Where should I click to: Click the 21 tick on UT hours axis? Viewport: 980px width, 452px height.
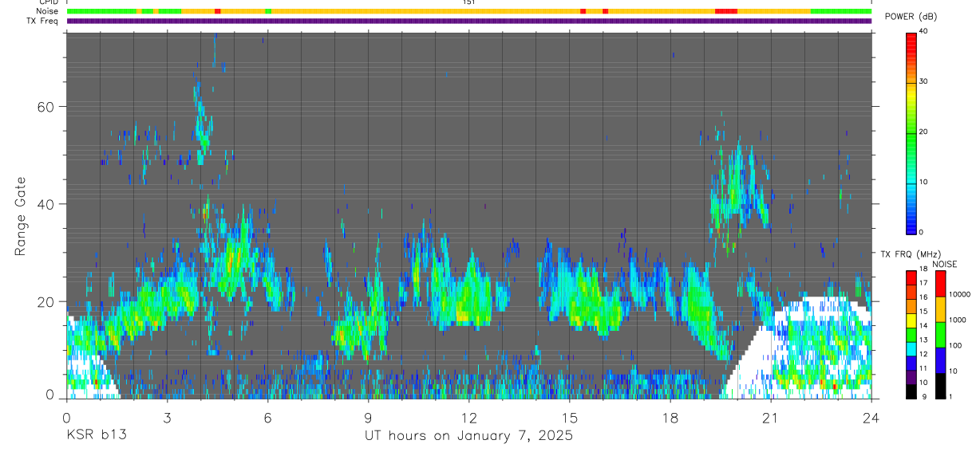(x=770, y=416)
